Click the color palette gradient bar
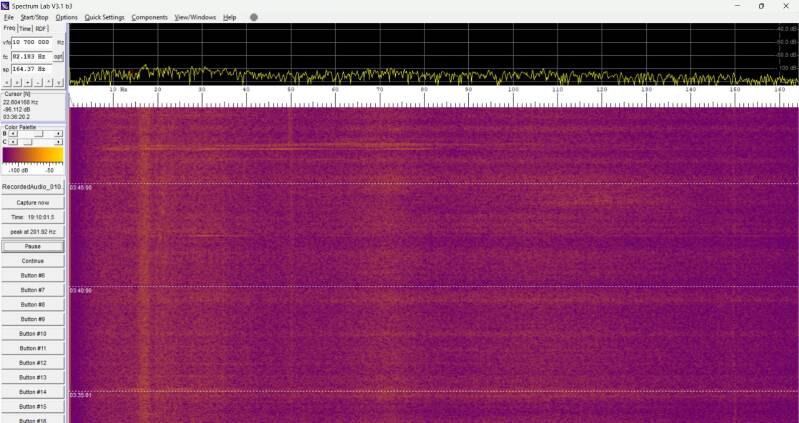 coord(33,155)
